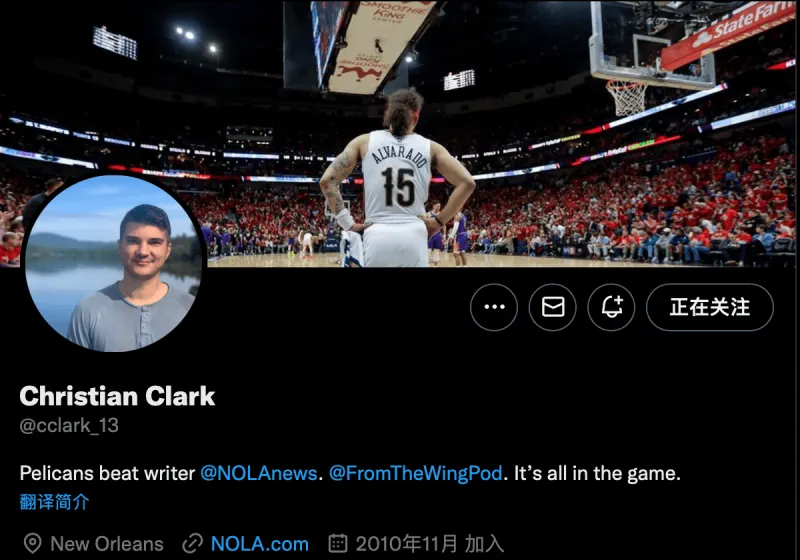Click the envelope message icon
Screen dimensions: 800x560
pyautogui.click(x=553, y=307)
